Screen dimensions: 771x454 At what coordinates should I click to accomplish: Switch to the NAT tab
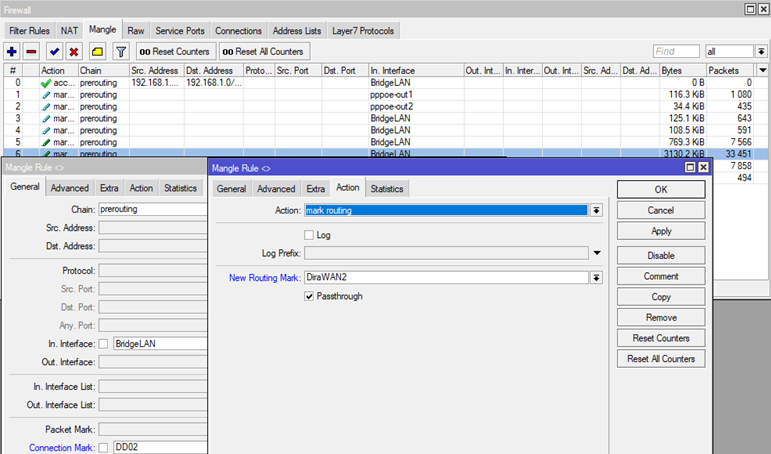point(69,31)
